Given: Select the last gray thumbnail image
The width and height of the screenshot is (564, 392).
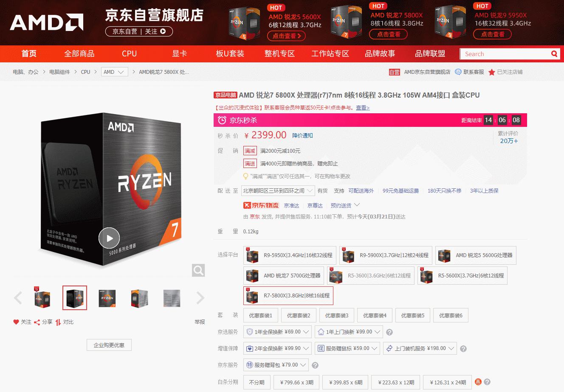Looking at the screenshot, I should pyautogui.click(x=172, y=298).
